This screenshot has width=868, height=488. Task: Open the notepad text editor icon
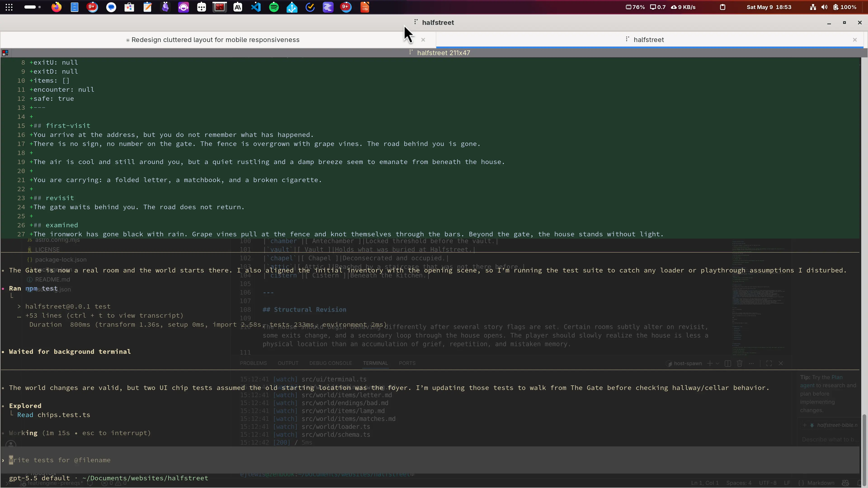click(147, 7)
